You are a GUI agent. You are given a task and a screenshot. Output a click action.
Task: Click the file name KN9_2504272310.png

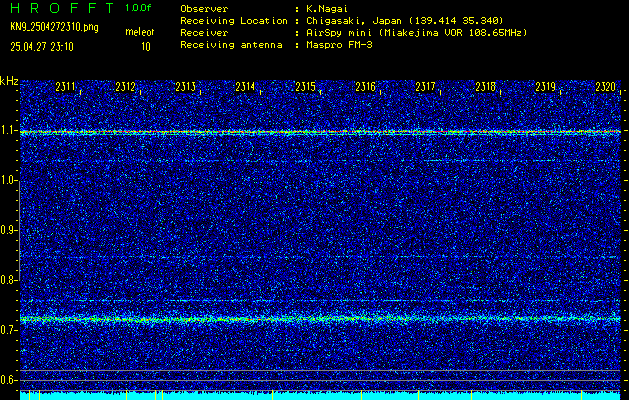[54, 27]
